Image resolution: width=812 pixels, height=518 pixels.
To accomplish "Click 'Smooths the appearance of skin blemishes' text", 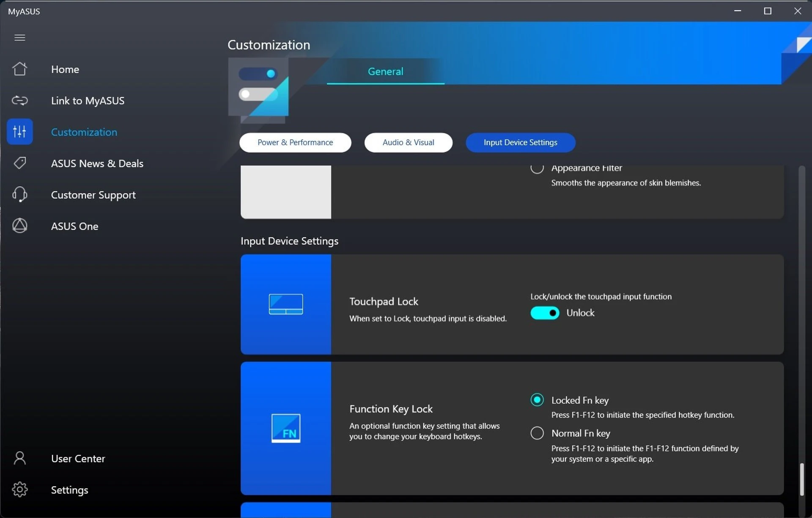I will pyautogui.click(x=626, y=183).
